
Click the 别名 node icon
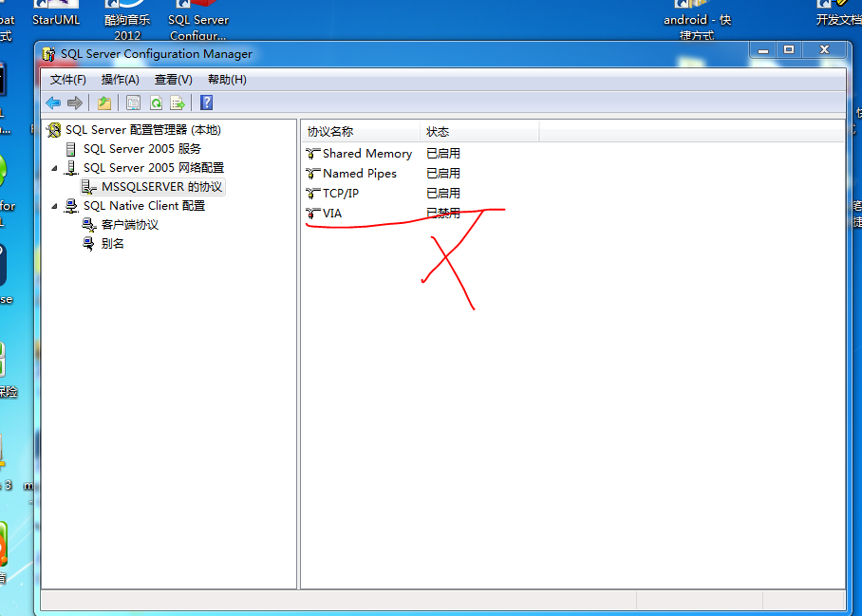coord(88,243)
